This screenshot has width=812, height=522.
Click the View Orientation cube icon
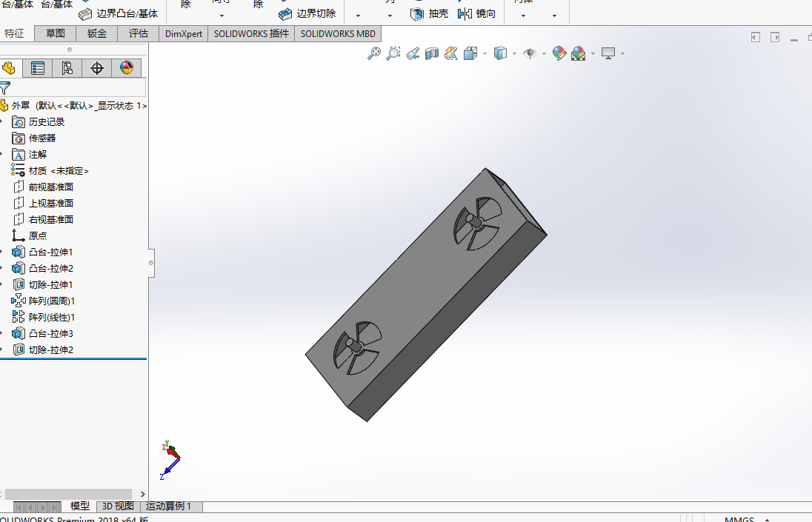[470, 53]
